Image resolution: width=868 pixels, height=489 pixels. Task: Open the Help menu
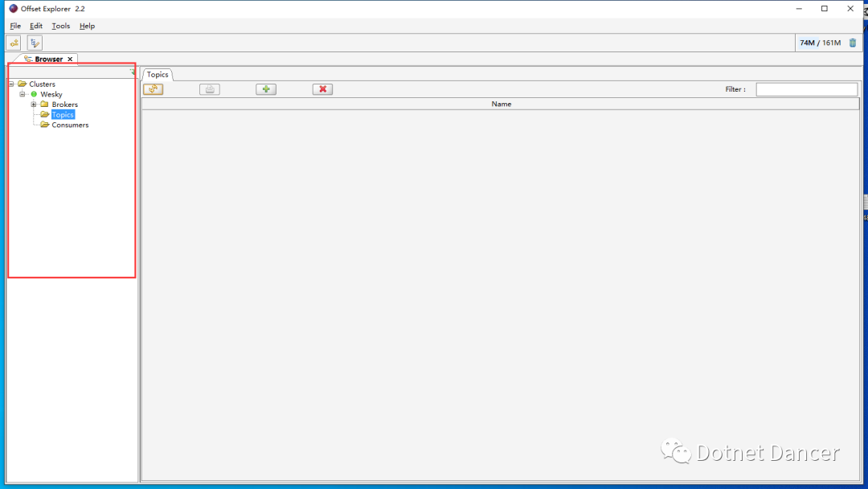(x=87, y=26)
